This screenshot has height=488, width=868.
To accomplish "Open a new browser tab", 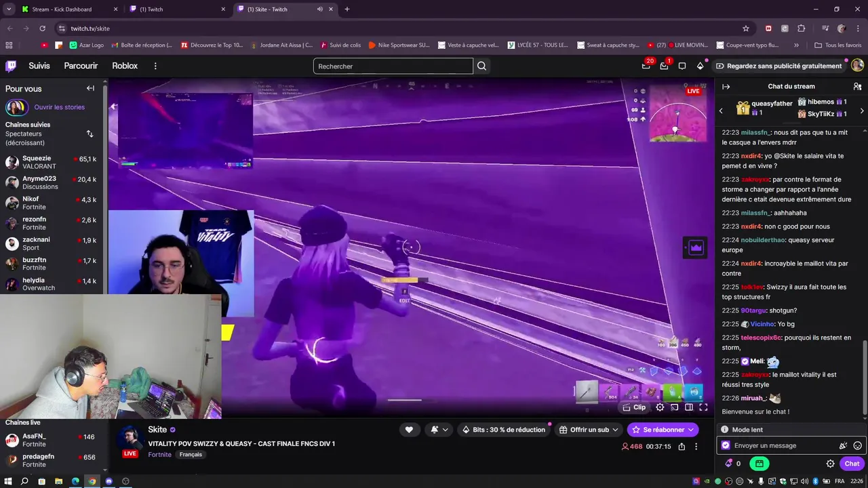I will pyautogui.click(x=347, y=9).
